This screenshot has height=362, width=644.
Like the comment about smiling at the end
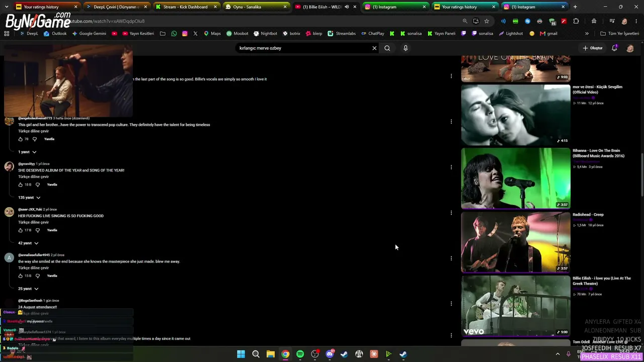[21, 276]
